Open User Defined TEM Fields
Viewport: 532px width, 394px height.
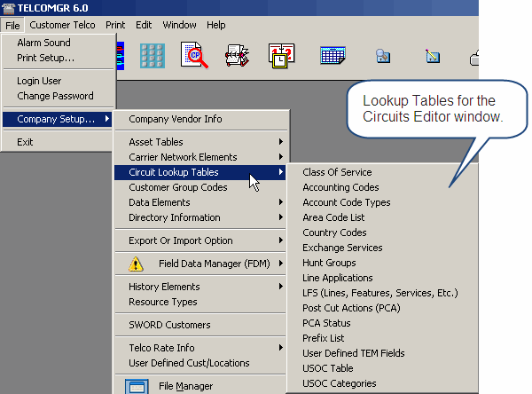point(382,353)
